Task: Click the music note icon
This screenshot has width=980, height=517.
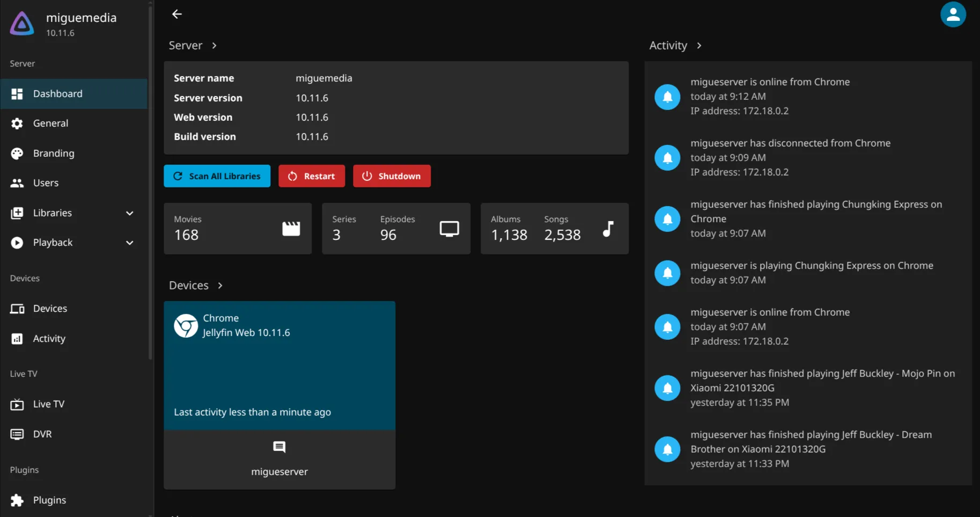Action: 608,229
